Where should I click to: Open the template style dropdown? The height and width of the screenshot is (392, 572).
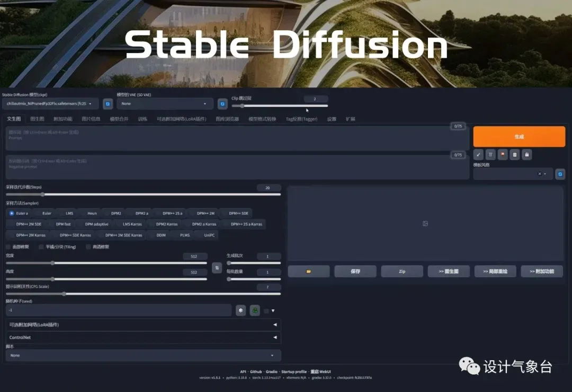513,174
